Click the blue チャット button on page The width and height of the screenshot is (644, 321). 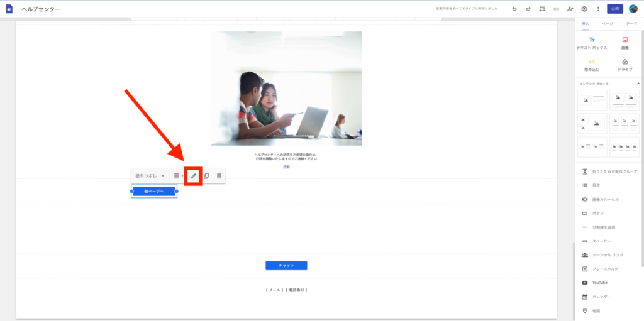click(286, 266)
